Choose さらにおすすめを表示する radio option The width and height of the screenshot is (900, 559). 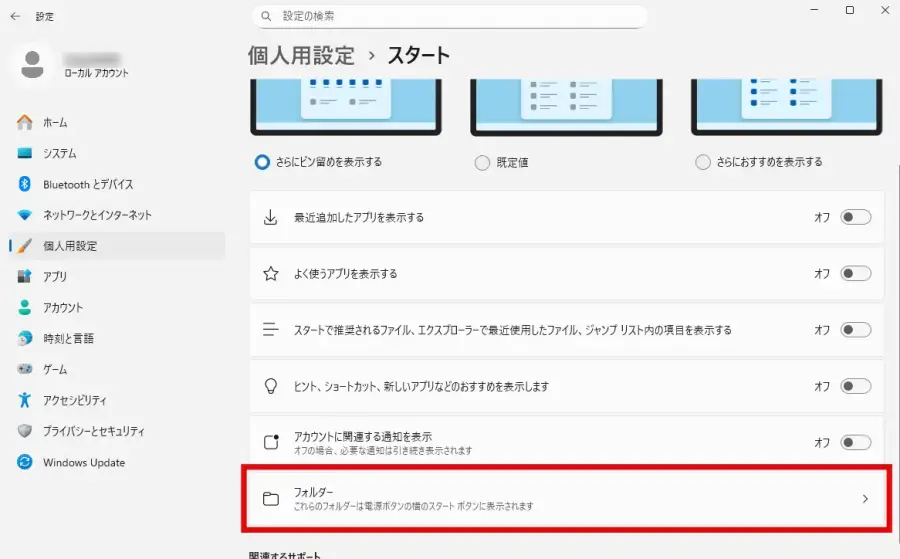(703, 162)
